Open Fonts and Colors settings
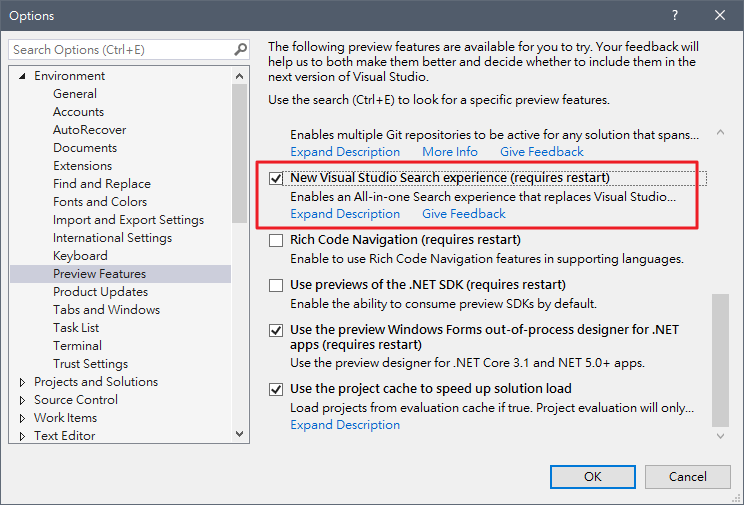 (x=100, y=202)
